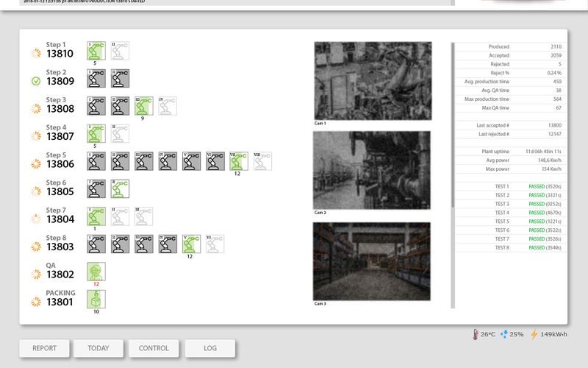Click the green completed checkmark for Step 2
Screen dimensions: 588x368
pos(35,81)
